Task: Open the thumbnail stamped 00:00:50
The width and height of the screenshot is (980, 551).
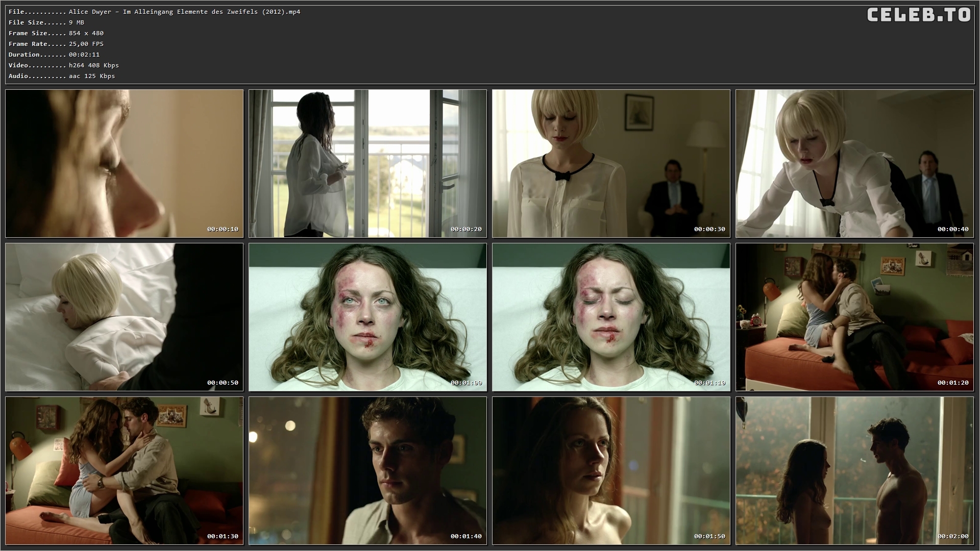Action: point(124,317)
